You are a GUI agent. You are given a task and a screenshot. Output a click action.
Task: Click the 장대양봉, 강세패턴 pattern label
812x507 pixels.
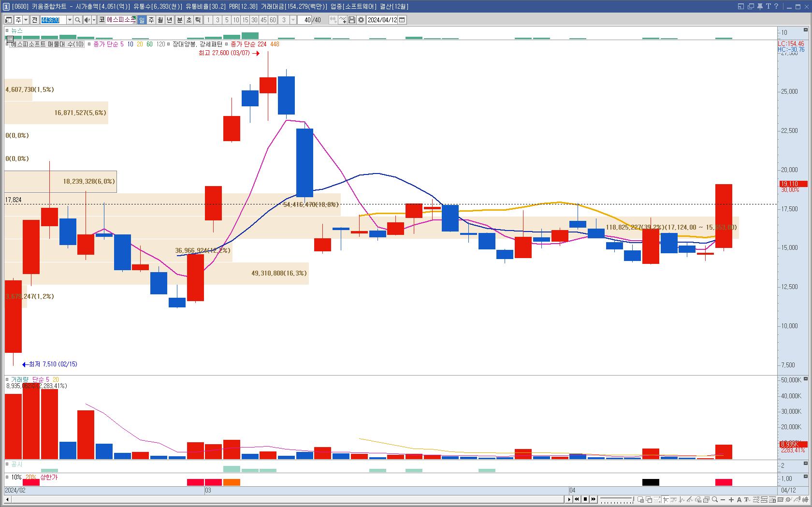197,44
